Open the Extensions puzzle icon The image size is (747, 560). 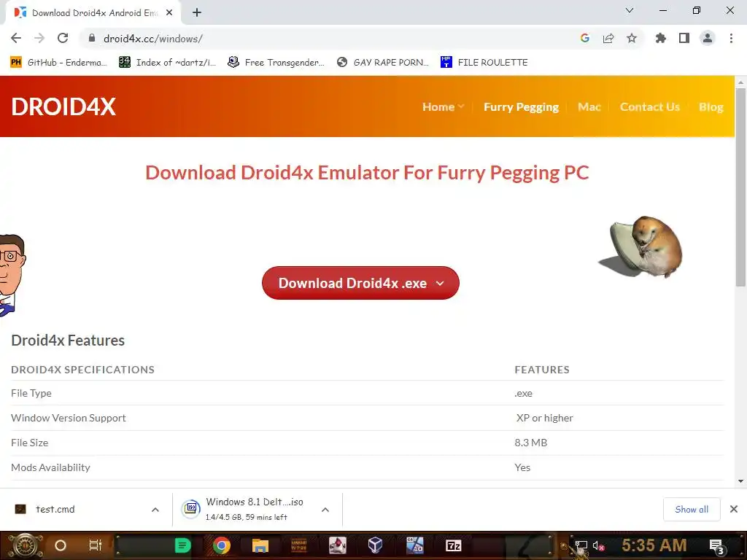660,38
